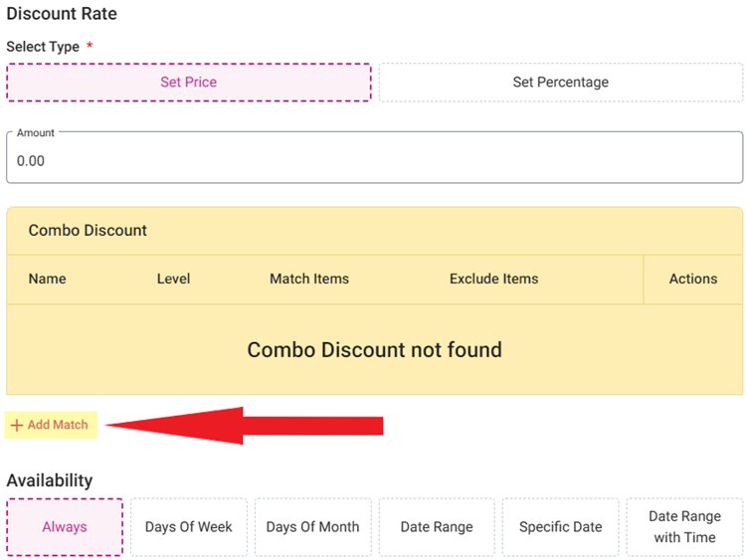Click the red required asterisk by Select Type
This screenshot has height=560, width=746.
pyautogui.click(x=91, y=46)
